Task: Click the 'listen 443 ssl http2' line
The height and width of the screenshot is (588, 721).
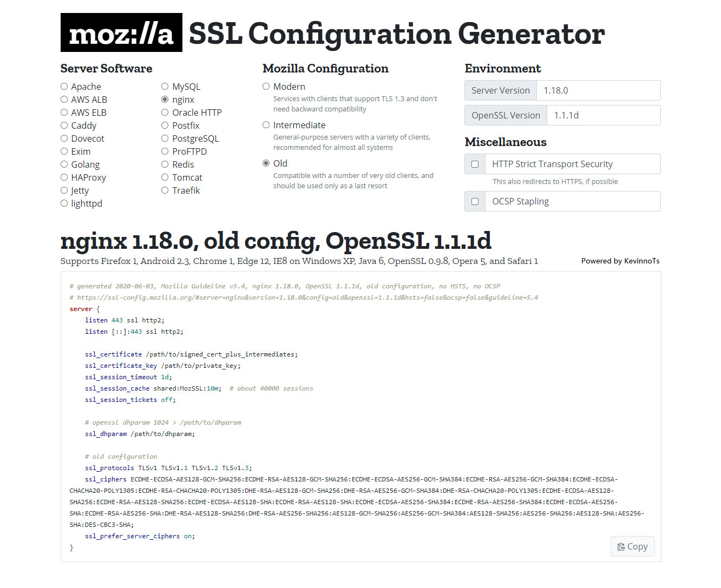Action: point(124,320)
